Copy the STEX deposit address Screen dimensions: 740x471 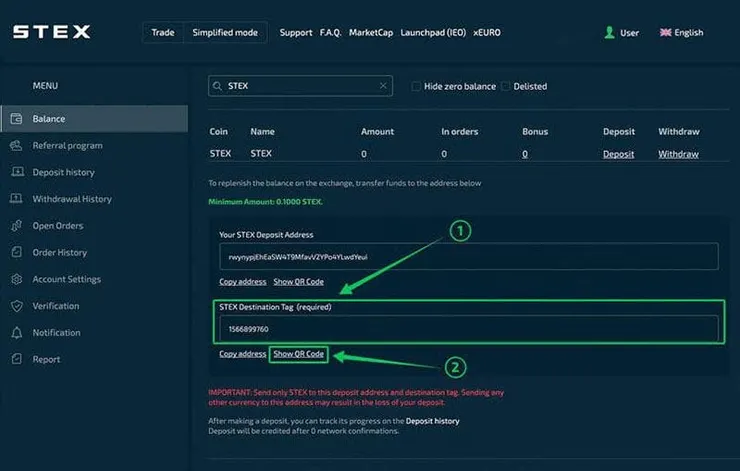(243, 282)
